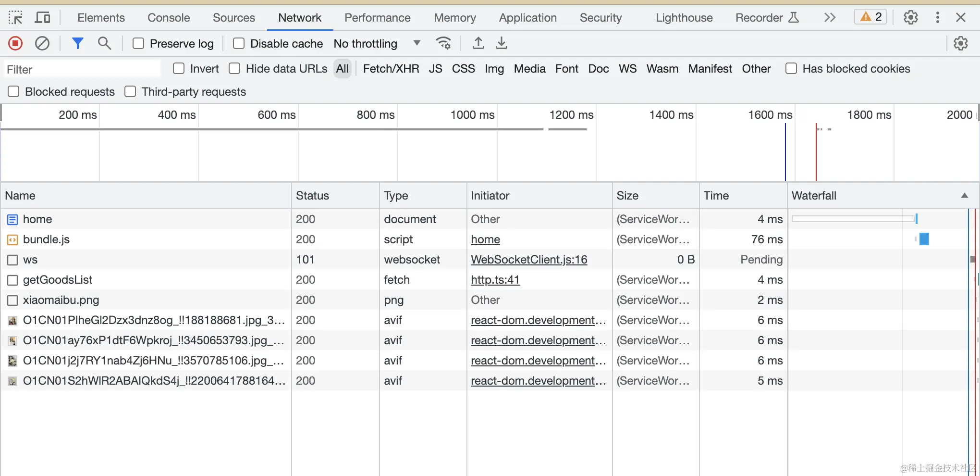Open the No throttling dropdown
Screen dimensions: 980x476
[377, 44]
